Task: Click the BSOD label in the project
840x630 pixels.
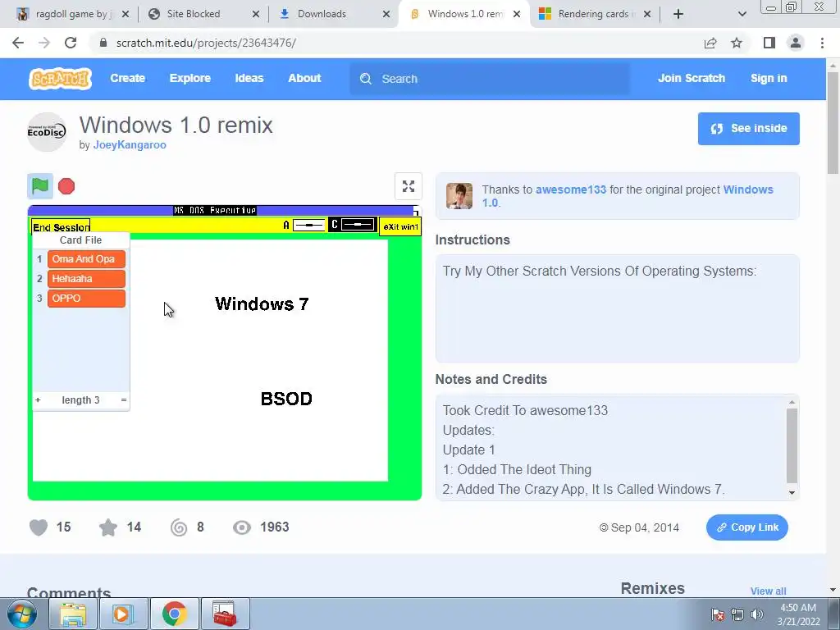Action: [x=286, y=399]
